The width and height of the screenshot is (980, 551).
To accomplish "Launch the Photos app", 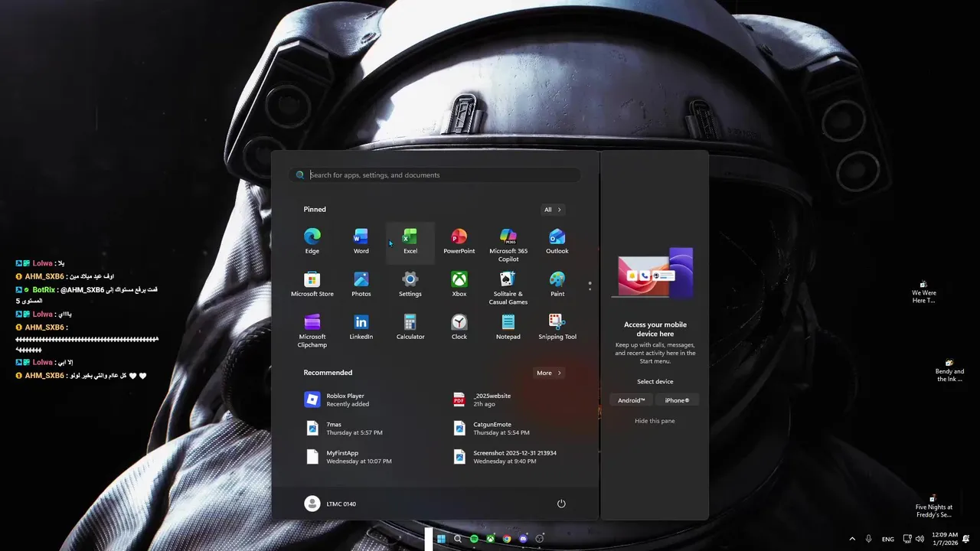I will click(x=361, y=284).
